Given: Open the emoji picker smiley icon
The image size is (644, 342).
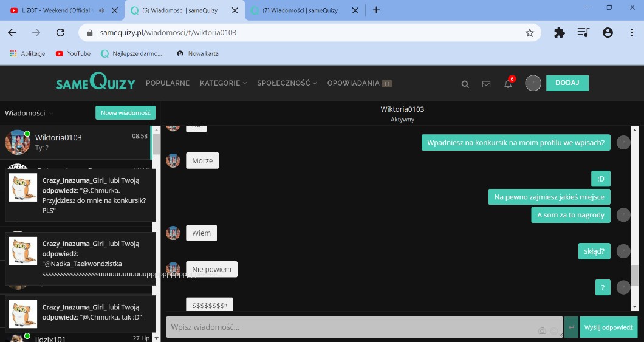Looking at the screenshot, I should point(554,331).
